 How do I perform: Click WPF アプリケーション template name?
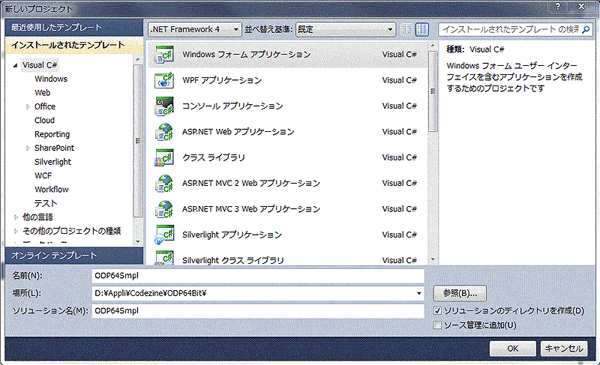click(x=222, y=80)
